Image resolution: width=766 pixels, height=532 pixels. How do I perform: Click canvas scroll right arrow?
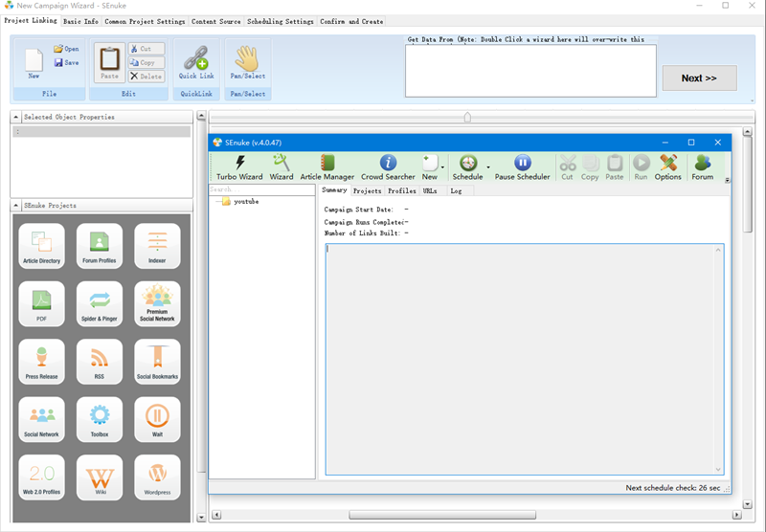(737, 515)
